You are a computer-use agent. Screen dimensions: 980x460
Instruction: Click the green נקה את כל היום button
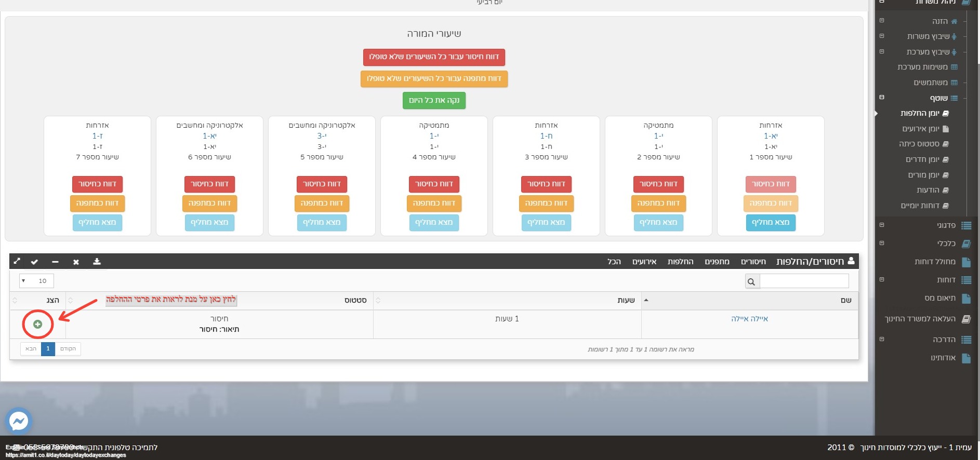coord(434,100)
